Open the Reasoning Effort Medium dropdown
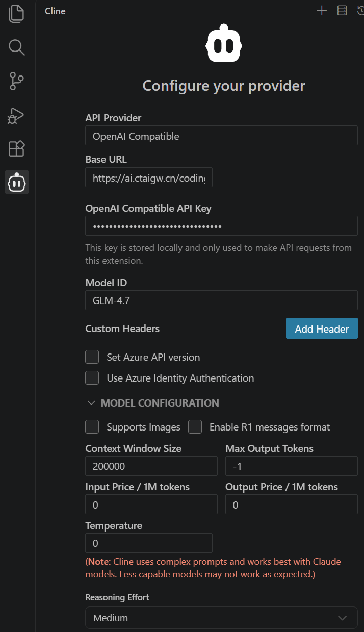This screenshot has height=632, width=364. 221,618
